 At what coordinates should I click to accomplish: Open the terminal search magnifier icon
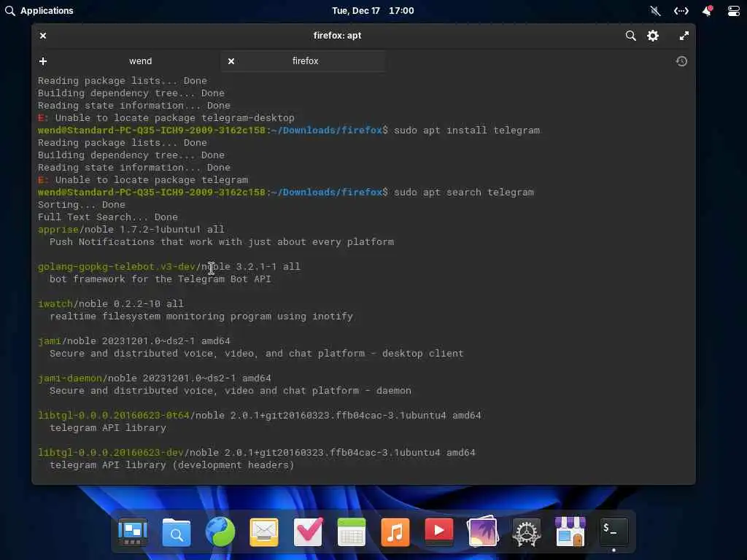click(630, 36)
